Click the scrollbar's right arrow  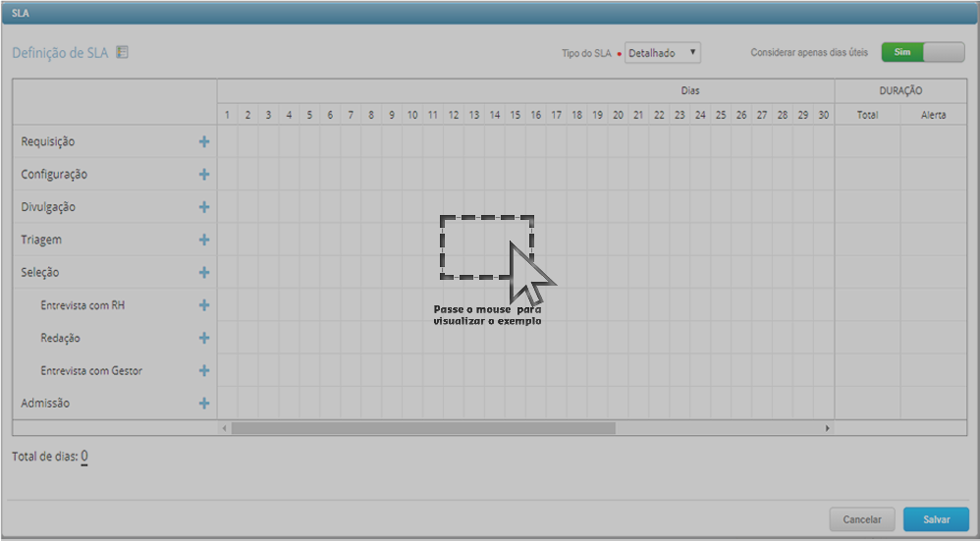pyautogui.click(x=827, y=429)
